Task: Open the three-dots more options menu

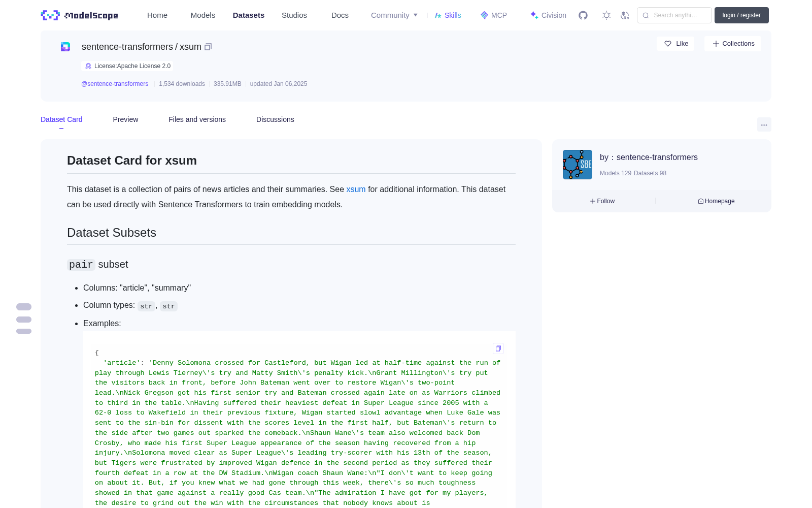Action: click(x=764, y=124)
